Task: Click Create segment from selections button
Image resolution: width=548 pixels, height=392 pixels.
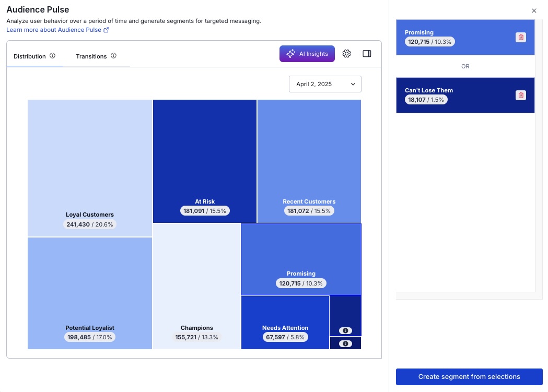Action: (x=469, y=376)
